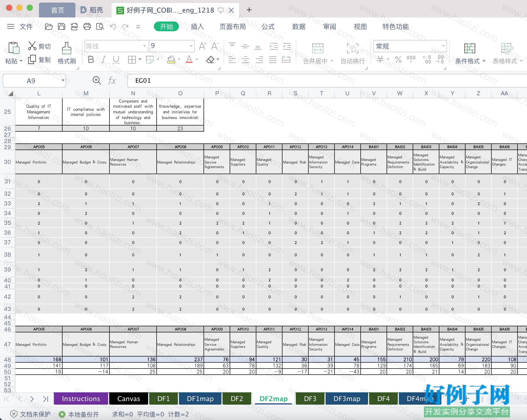
Task: Open the font name dropdown
Action: pyautogui.click(x=144, y=46)
